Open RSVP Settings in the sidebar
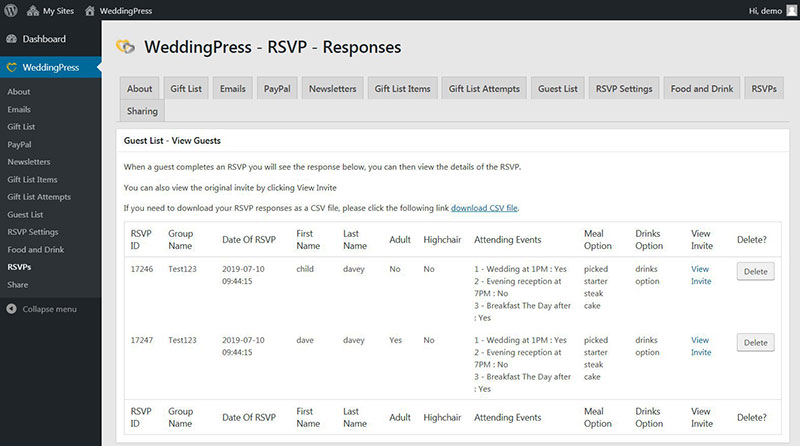This screenshot has height=446, width=800. (33, 232)
